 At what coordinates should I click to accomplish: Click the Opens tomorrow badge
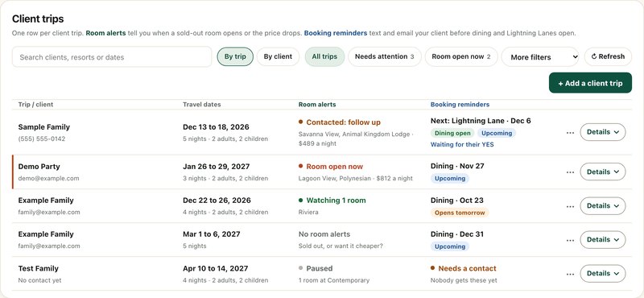(460, 213)
